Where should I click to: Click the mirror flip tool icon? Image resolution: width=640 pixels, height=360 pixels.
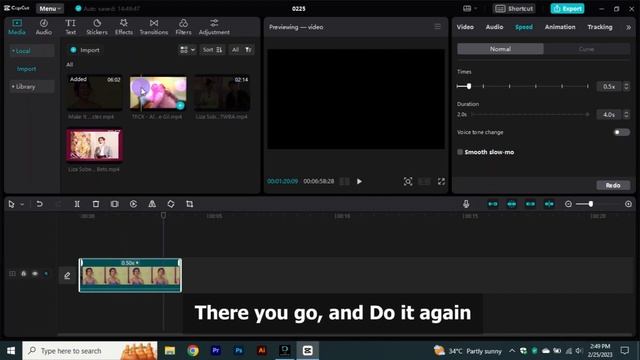pyautogui.click(x=152, y=204)
